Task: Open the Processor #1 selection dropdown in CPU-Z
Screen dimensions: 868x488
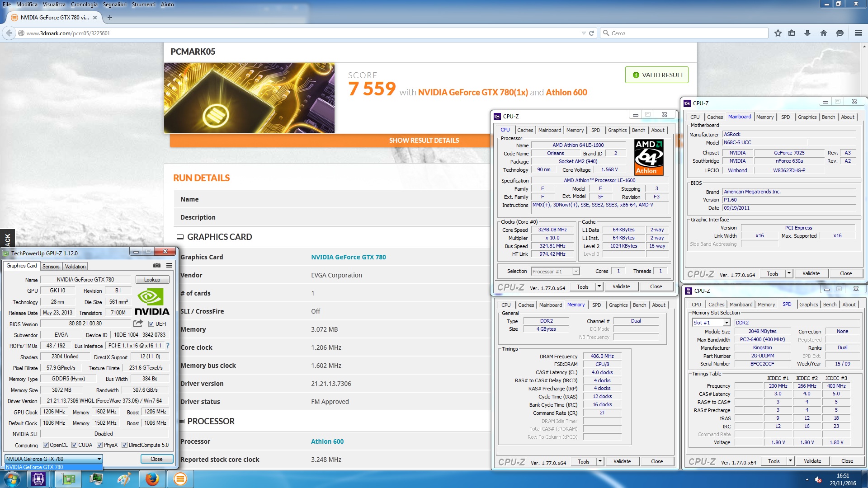Action: tap(555, 272)
